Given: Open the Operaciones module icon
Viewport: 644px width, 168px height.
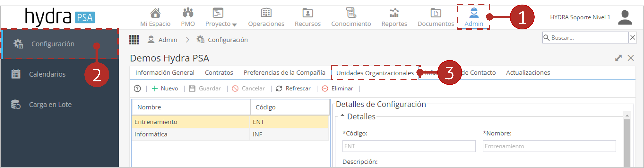Looking at the screenshot, I should pyautogui.click(x=266, y=13).
